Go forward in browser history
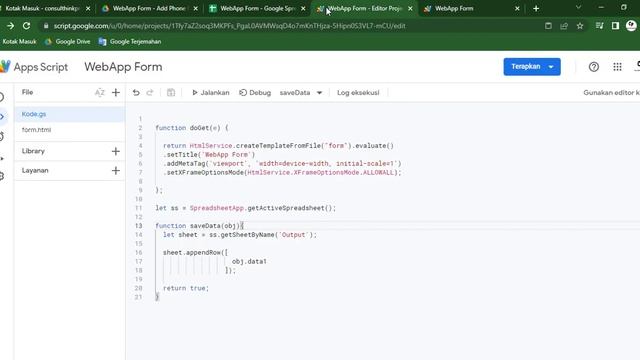This screenshot has height=360, width=640. click(x=11, y=26)
